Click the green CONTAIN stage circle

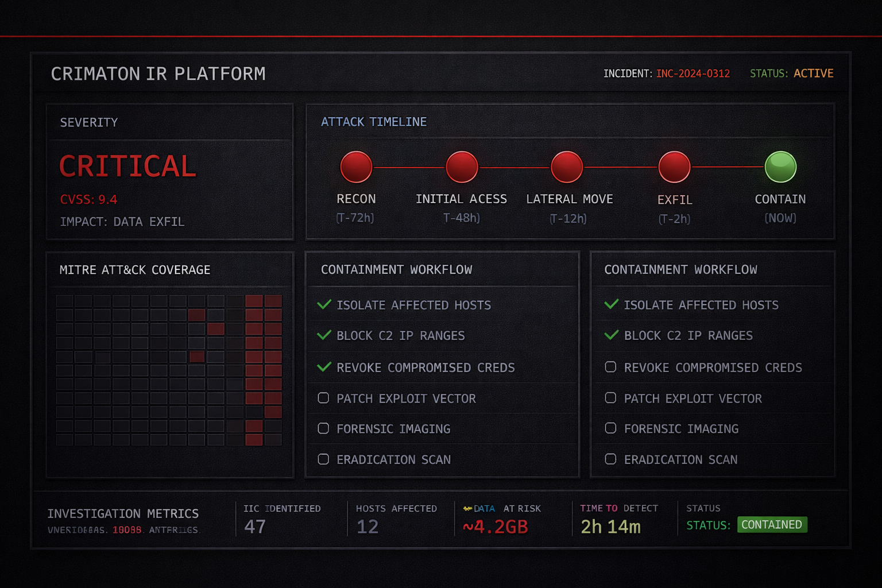[780, 167]
